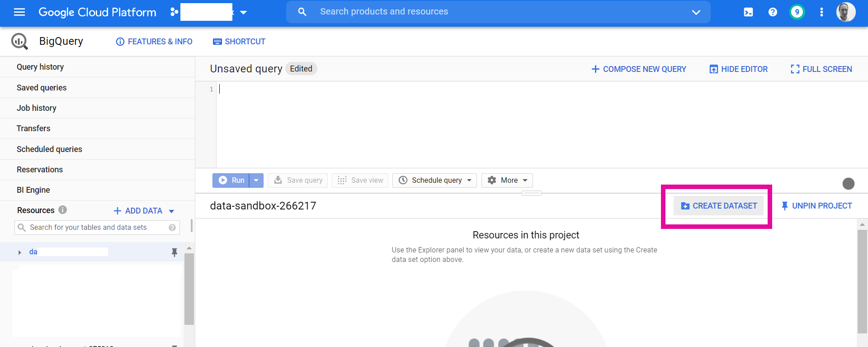
Task: Click the BigQuery logo icon
Action: (x=19, y=41)
